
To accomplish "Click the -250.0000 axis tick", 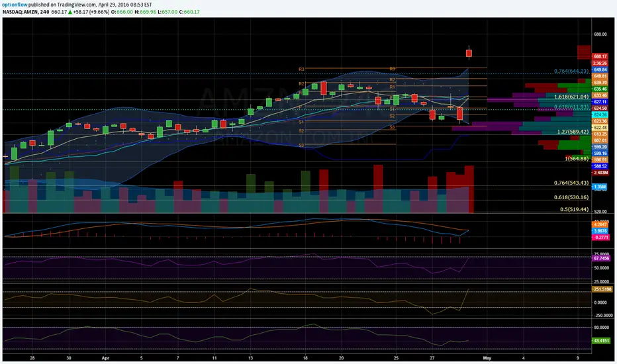I will (603, 315).
